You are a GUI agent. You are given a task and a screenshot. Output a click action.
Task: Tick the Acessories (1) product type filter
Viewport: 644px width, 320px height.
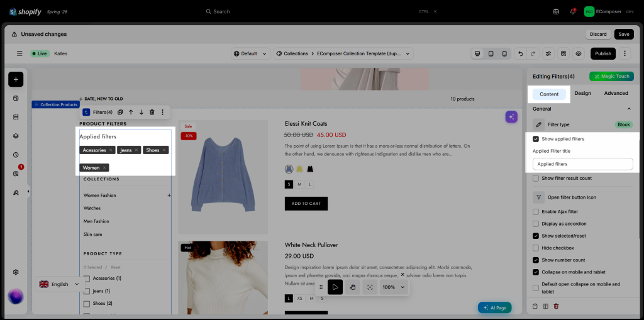pyautogui.click(x=87, y=278)
